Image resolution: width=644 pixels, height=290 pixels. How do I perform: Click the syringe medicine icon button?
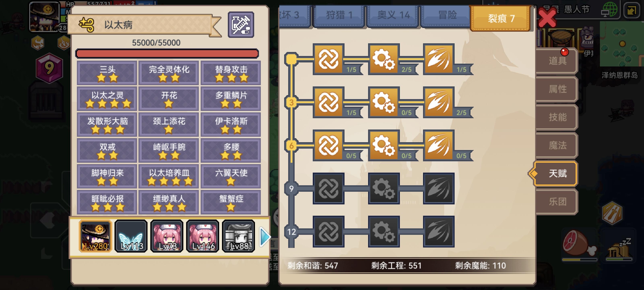[241, 25]
